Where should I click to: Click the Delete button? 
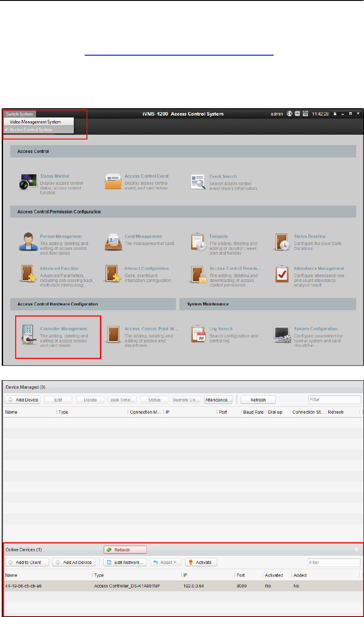[90, 400]
